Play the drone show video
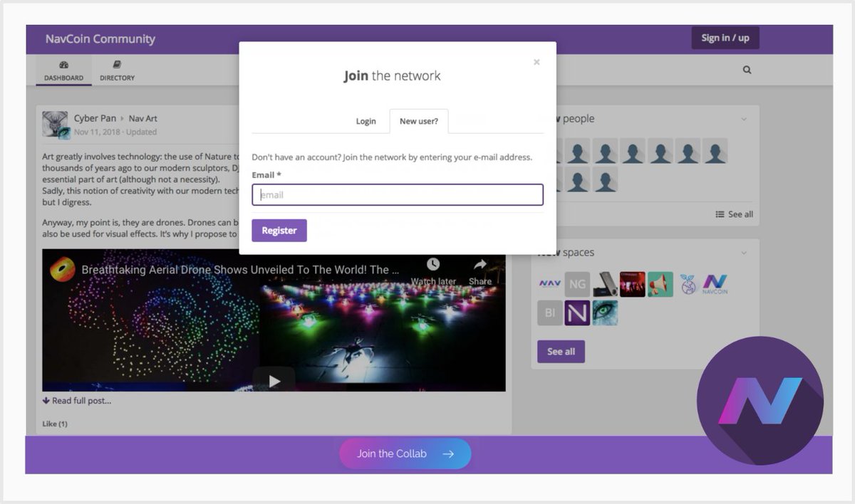The image size is (855, 504). pos(274,381)
